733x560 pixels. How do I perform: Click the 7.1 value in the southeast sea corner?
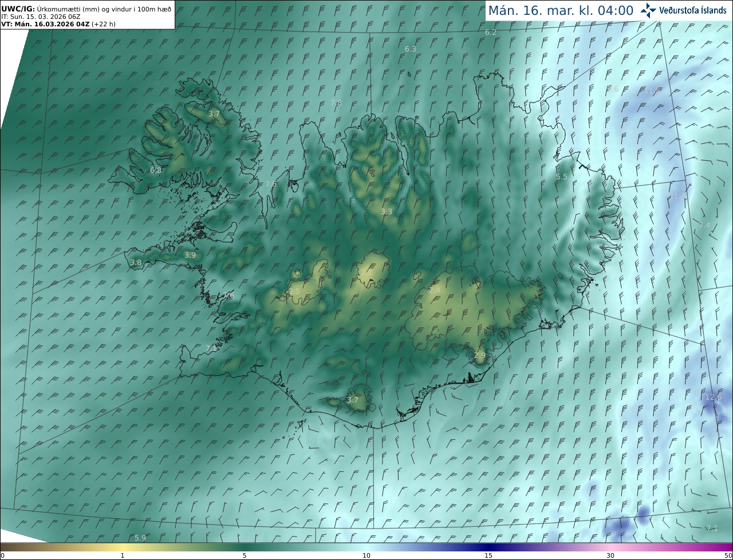point(712,528)
